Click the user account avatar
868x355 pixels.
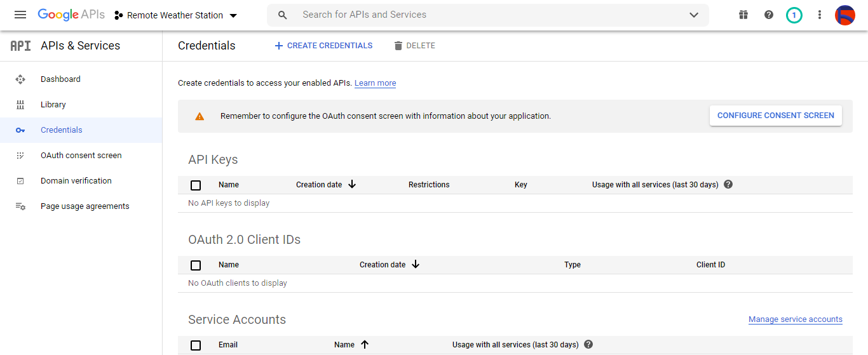click(x=844, y=15)
